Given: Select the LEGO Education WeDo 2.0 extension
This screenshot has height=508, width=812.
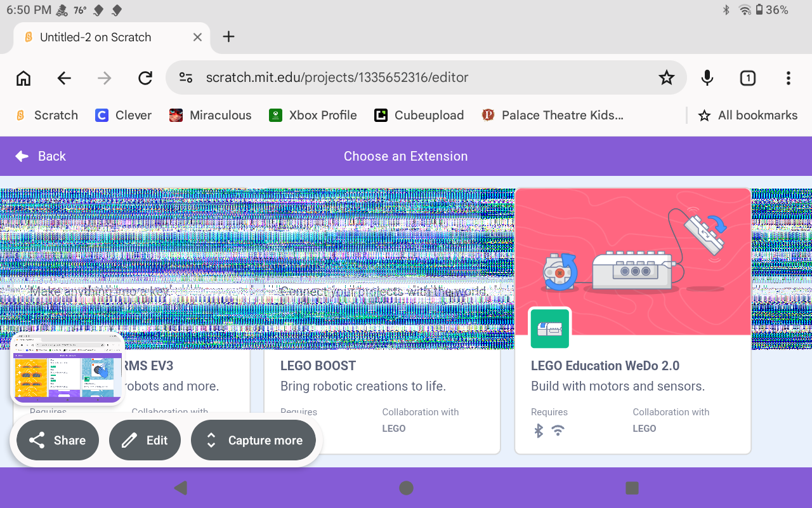Looking at the screenshot, I should 633,321.
